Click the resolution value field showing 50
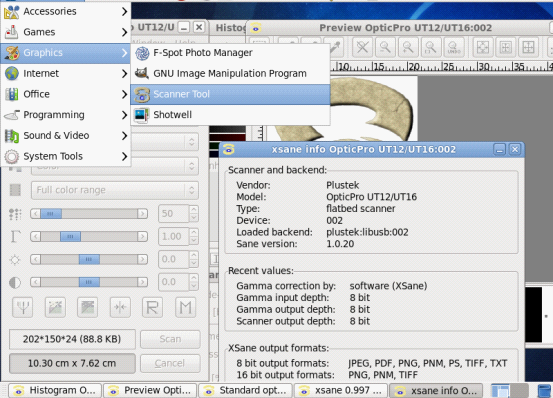 click(174, 214)
